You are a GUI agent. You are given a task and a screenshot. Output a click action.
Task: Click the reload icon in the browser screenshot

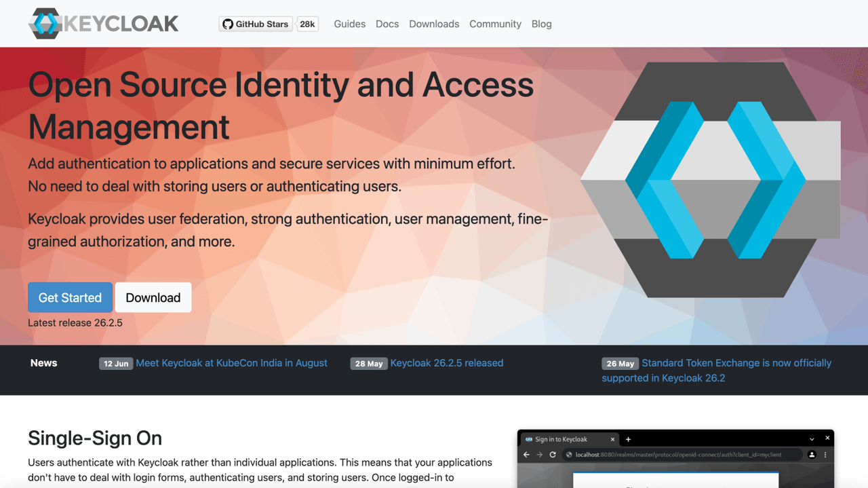pyautogui.click(x=553, y=454)
